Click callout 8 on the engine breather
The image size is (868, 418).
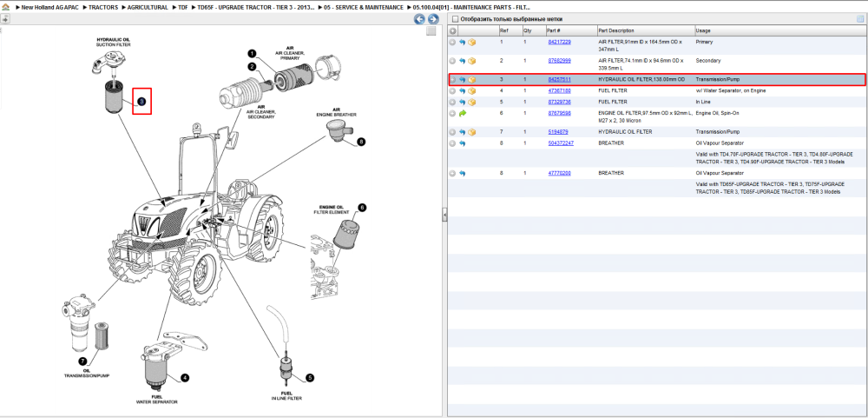(x=361, y=142)
